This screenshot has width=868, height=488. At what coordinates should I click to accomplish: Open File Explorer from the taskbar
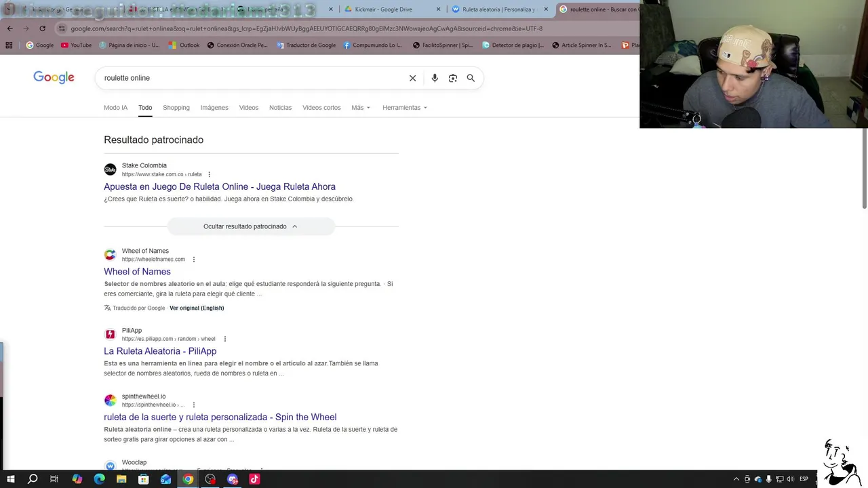(121, 479)
